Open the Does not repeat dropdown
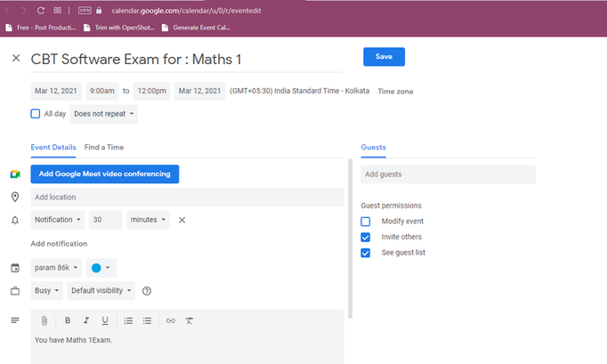The height and width of the screenshot is (364, 607). [104, 114]
